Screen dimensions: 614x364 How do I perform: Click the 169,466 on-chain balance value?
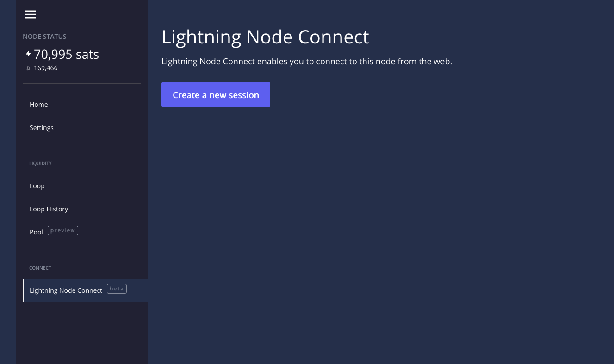click(46, 68)
